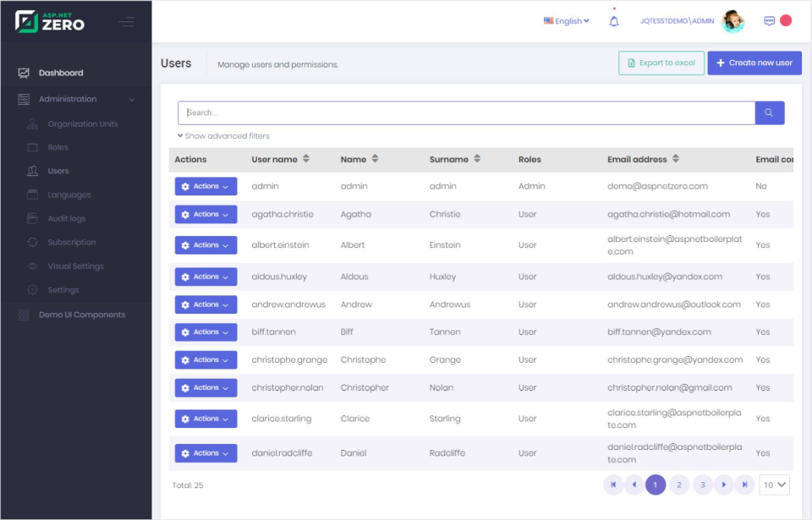
Task: Click the notification bell icon
Action: pos(614,19)
